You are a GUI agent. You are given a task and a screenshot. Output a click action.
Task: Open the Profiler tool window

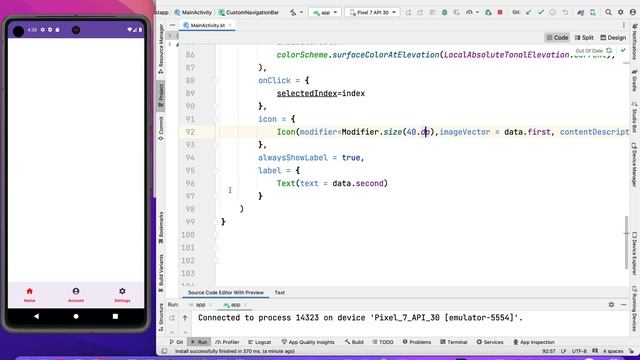227,342
